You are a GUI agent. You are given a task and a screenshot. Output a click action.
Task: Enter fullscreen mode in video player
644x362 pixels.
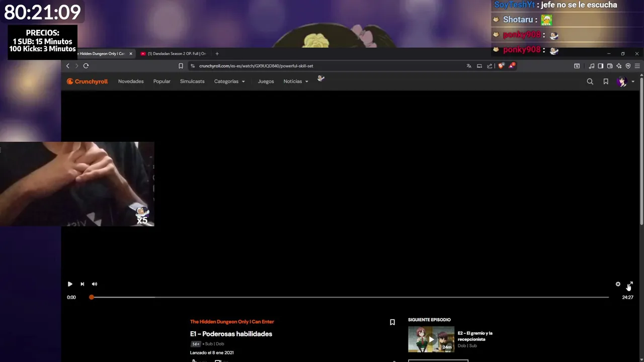[630, 284]
